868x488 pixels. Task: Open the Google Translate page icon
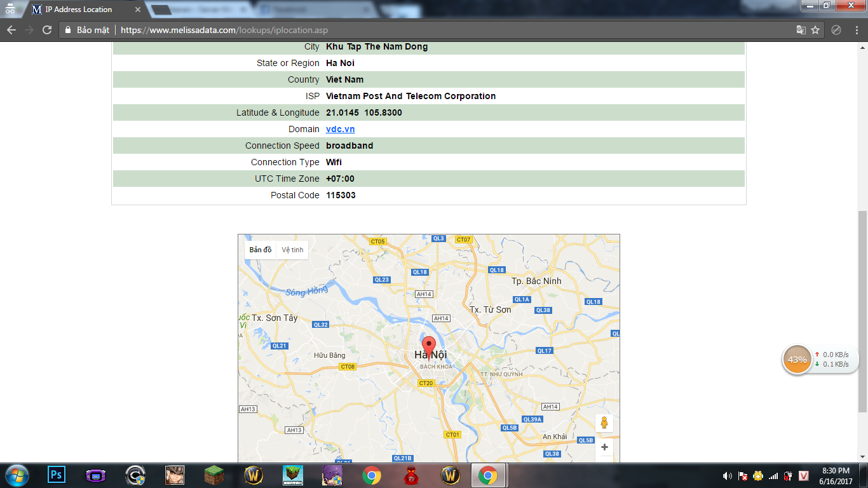[801, 30]
